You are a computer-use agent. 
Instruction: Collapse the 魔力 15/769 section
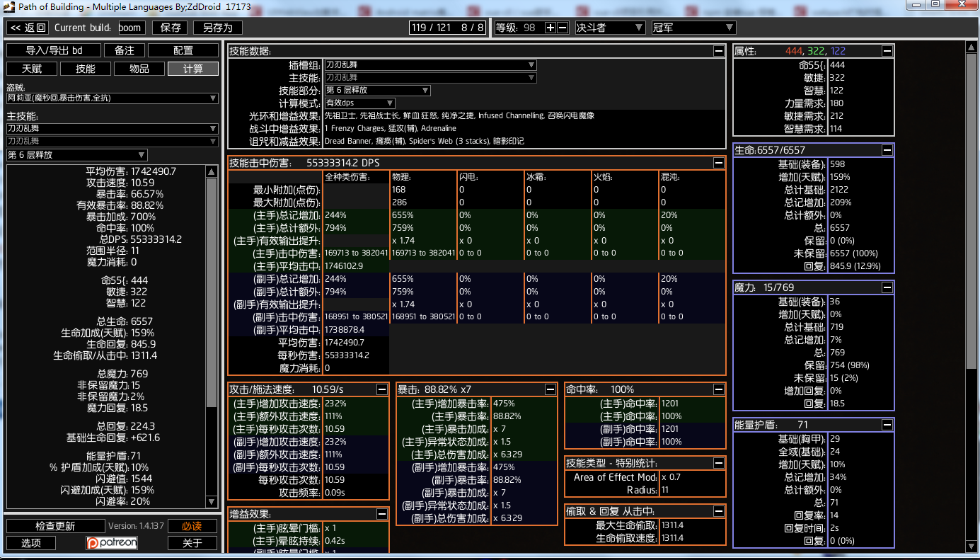pyautogui.click(x=887, y=287)
